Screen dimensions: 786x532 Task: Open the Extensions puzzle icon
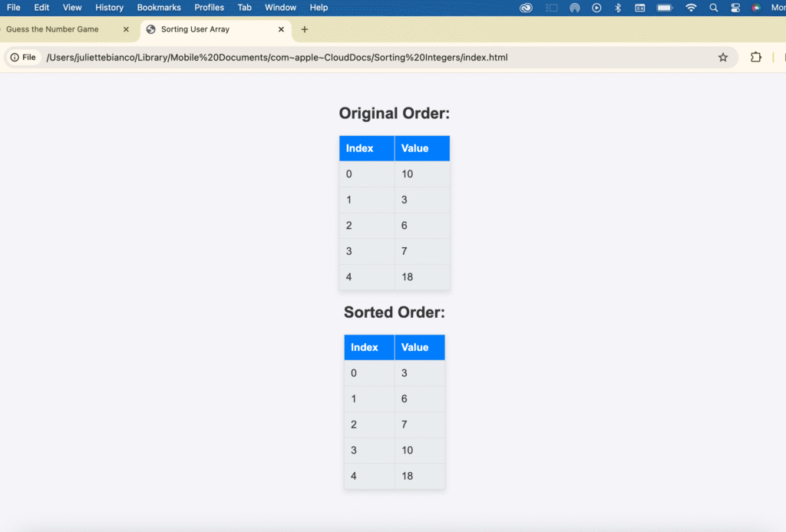point(756,58)
